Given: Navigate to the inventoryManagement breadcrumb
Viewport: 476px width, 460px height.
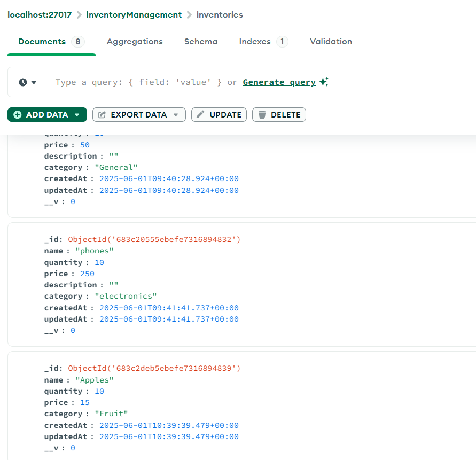Looking at the screenshot, I should coord(134,15).
